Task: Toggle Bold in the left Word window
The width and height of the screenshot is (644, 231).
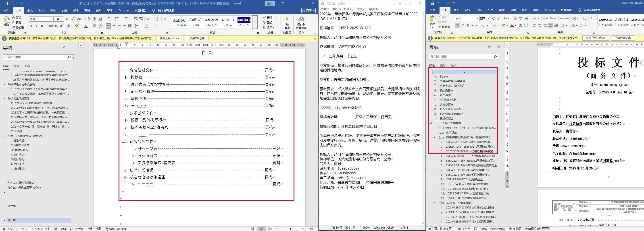Action: 31,26
